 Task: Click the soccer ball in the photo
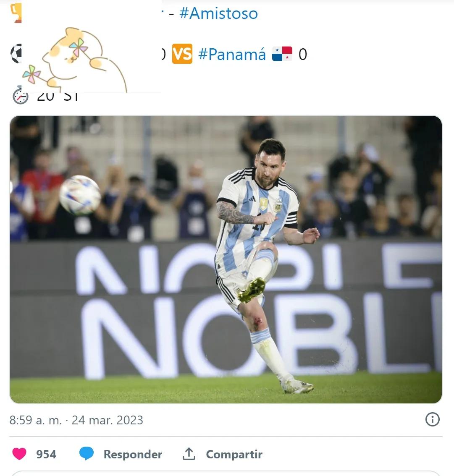(x=80, y=195)
